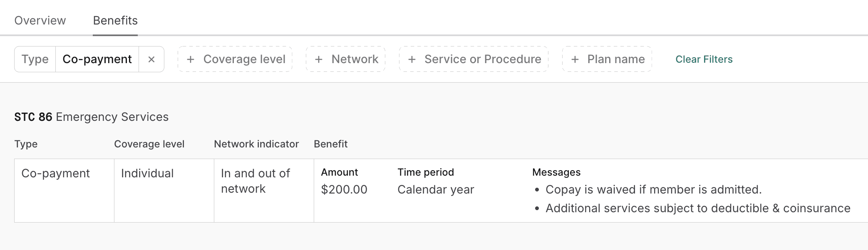Add a Plan name filter

click(x=607, y=59)
